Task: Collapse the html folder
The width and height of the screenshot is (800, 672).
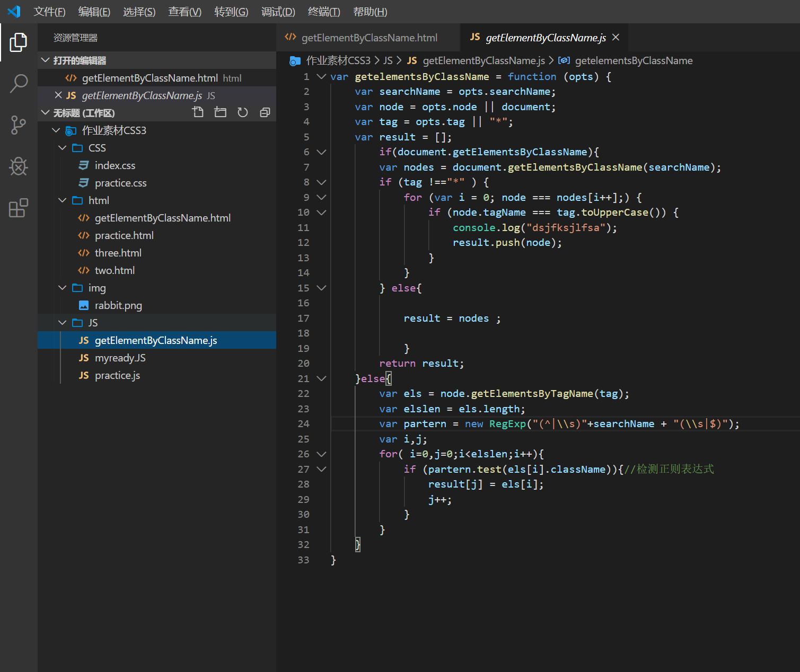Action: (x=63, y=200)
